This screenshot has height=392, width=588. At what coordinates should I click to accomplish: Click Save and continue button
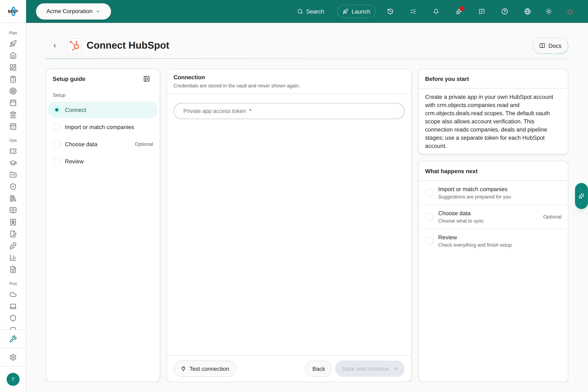pos(370,369)
